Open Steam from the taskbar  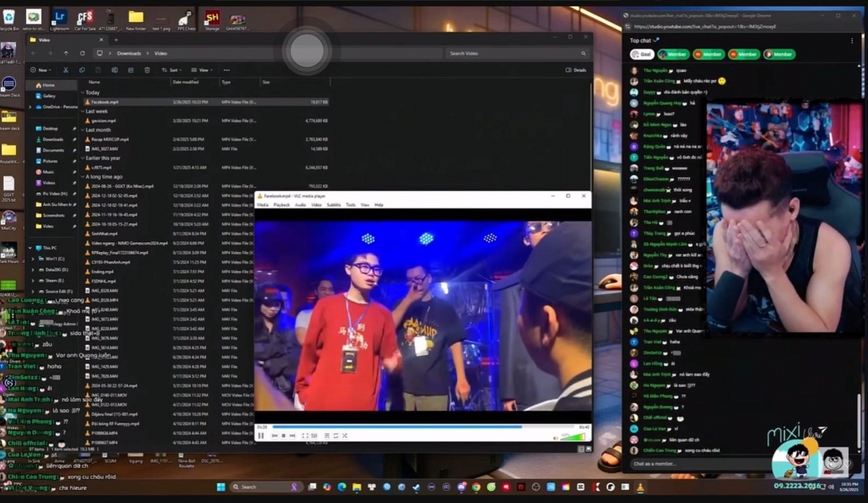416,487
